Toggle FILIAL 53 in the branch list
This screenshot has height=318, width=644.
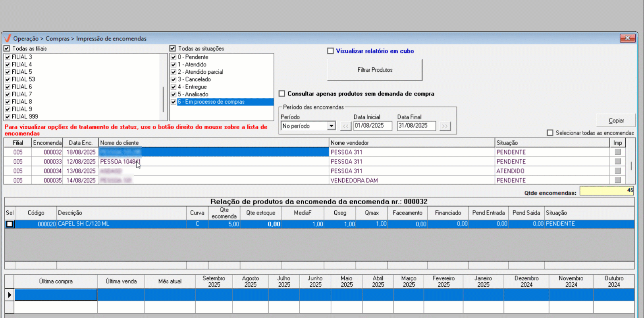point(8,79)
